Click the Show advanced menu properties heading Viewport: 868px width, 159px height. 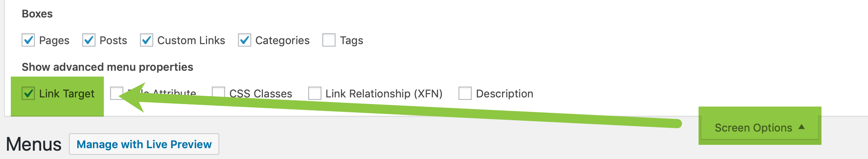click(x=107, y=67)
